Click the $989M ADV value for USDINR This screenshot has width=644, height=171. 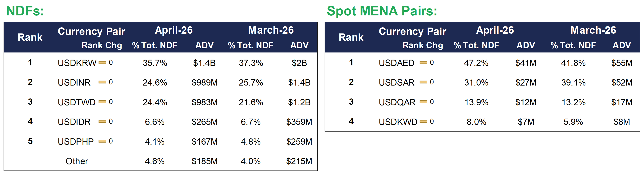205,82
